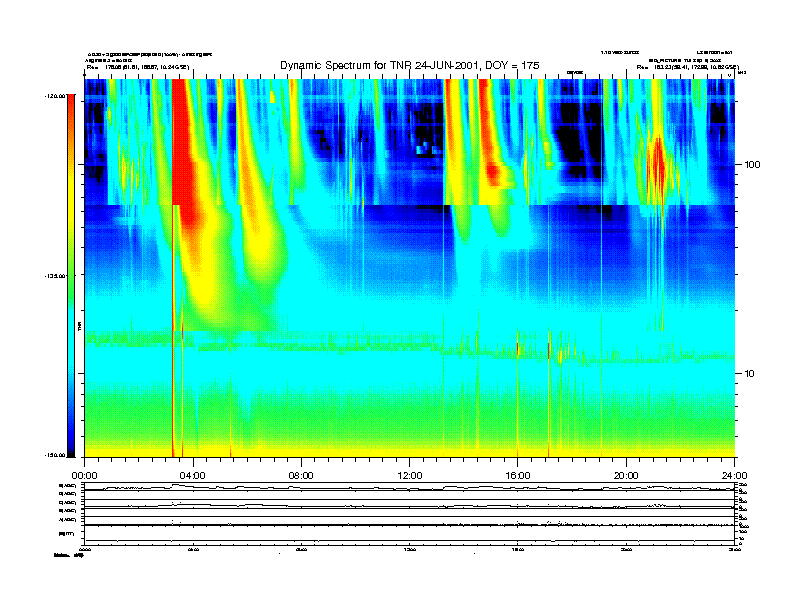This screenshot has height=612, width=792.
Task: Click the '08:00' time axis label
Action: [x=301, y=476]
